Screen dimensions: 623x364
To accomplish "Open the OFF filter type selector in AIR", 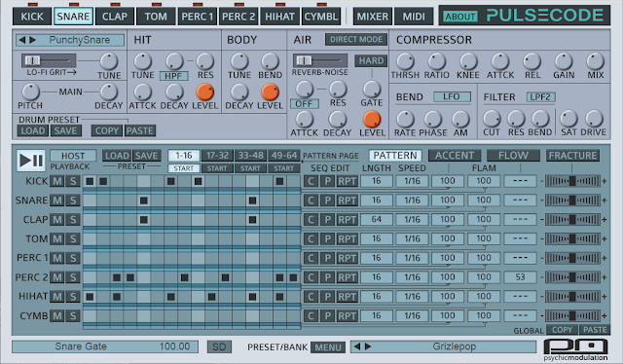I will [304, 104].
